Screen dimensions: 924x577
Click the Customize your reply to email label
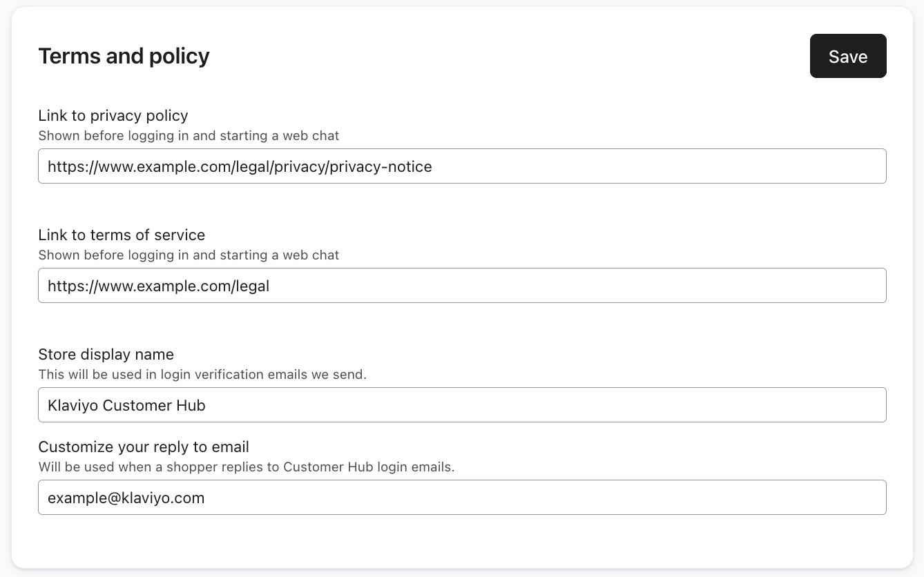pyautogui.click(x=144, y=447)
